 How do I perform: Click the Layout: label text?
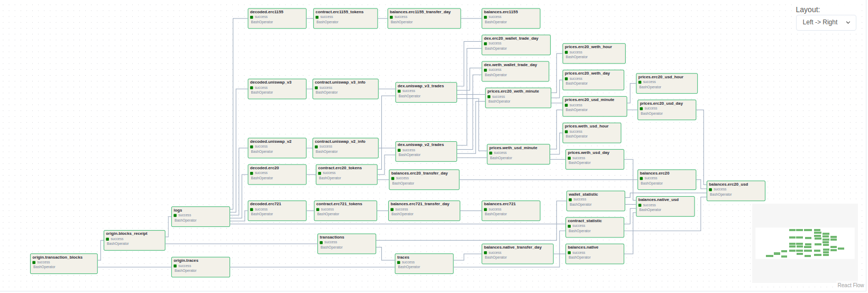pyautogui.click(x=808, y=10)
